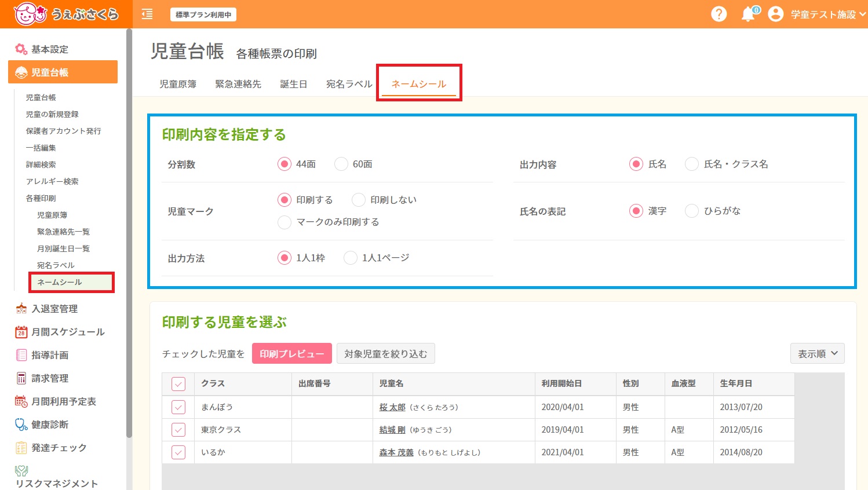
Task: Select マークのみ印刷する option
Action: click(x=284, y=222)
